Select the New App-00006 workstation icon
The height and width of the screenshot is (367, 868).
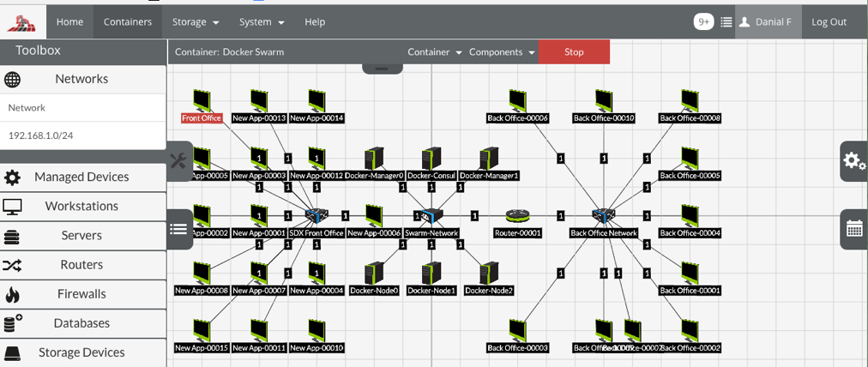pos(374,216)
